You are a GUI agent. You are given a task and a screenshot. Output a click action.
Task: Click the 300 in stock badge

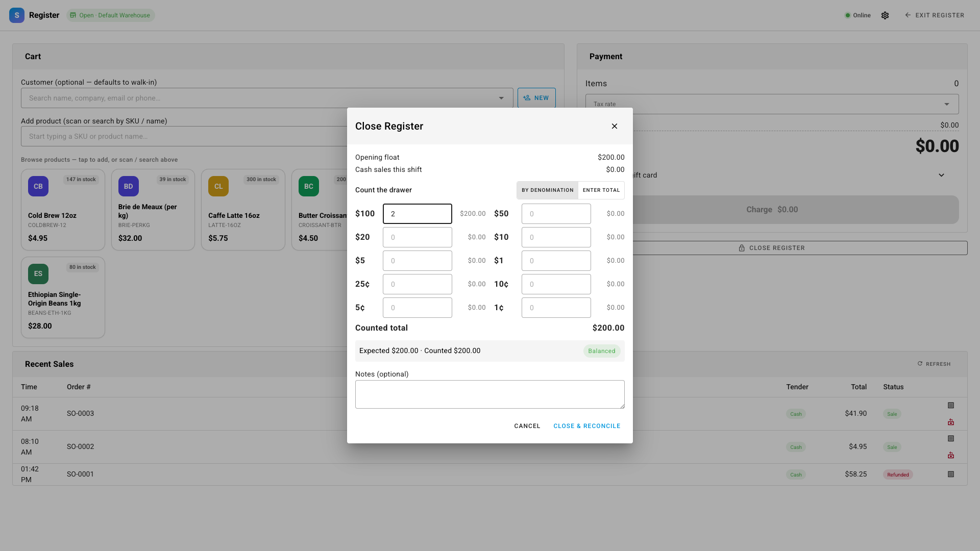coord(261,180)
